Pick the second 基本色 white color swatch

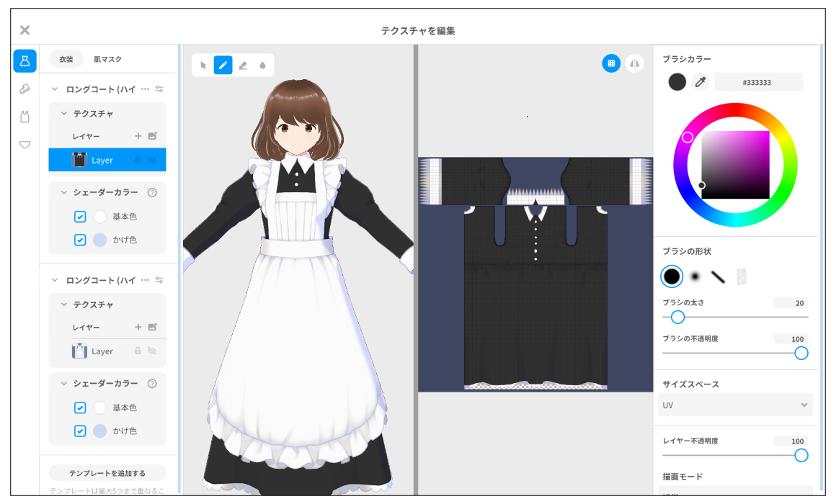pos(99,408)
